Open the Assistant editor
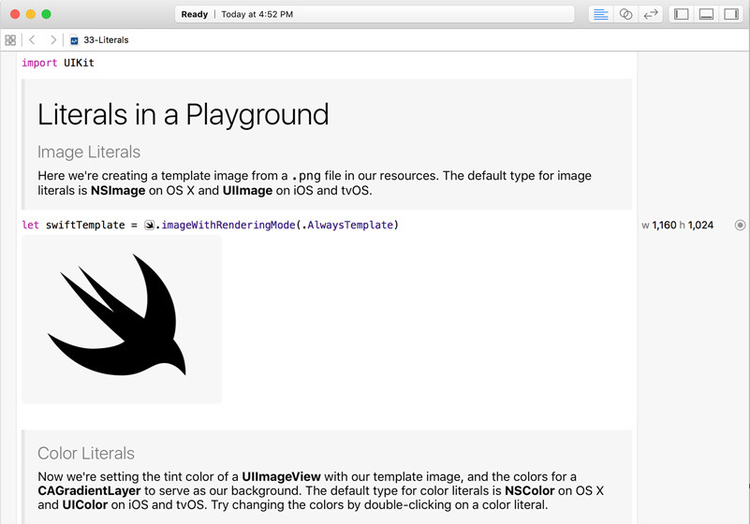 [x=626, y=15]
